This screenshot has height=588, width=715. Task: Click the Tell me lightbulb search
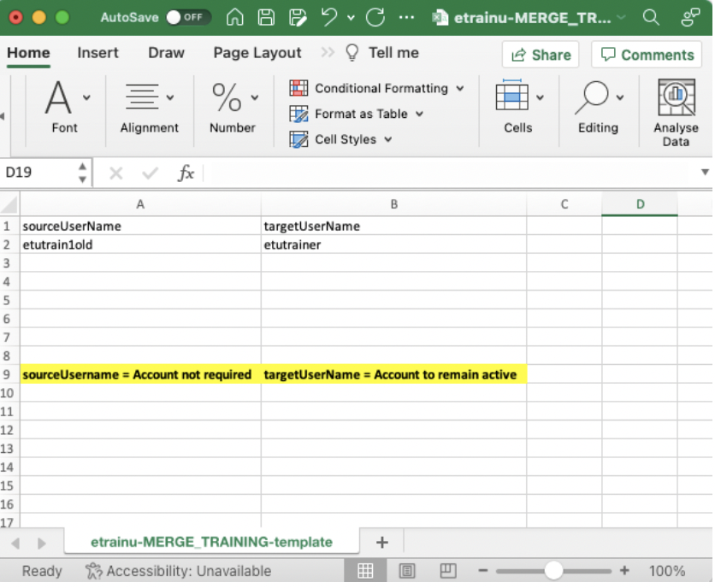tap(382, 53)
